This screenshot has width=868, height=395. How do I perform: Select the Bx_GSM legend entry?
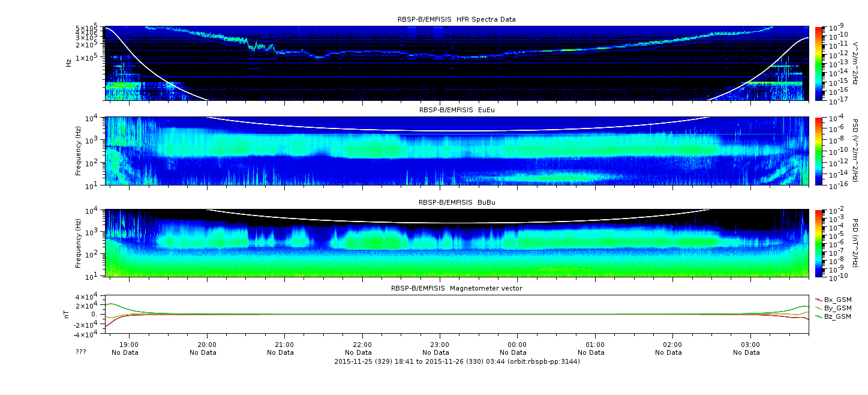[833, 300]
